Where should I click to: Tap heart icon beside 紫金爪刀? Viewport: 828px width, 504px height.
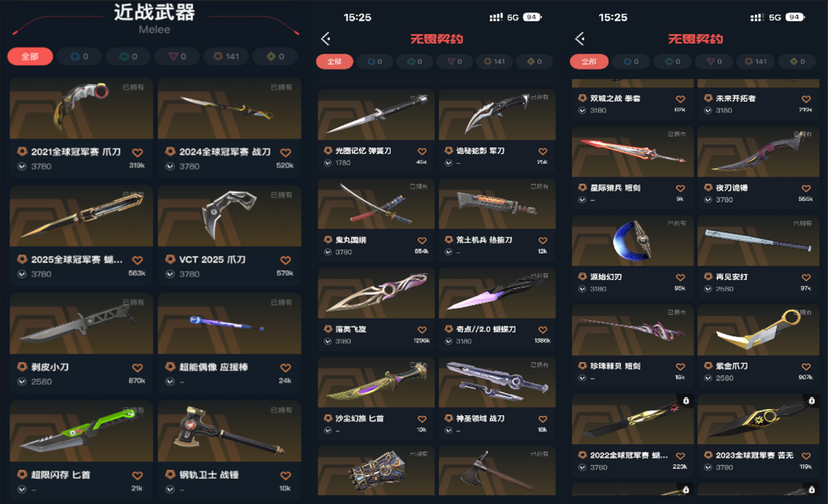(x=806, y=367)
